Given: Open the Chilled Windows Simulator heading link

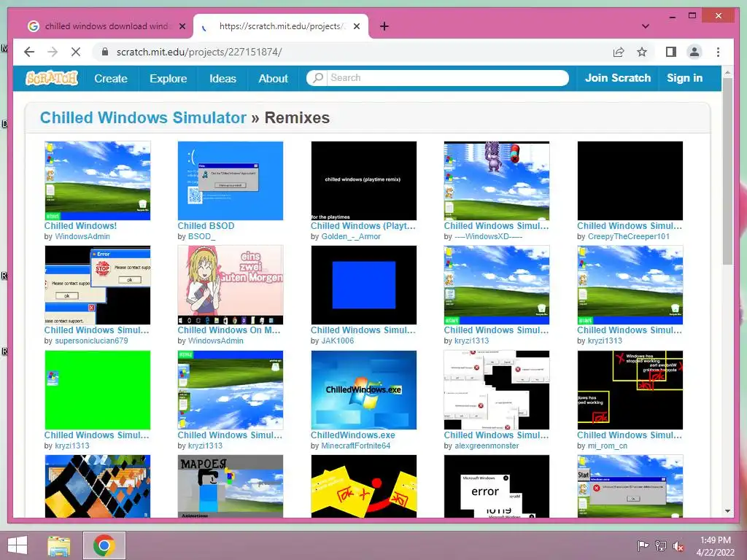Looking at the screenshot, I should pyautogui.click(x=143, y=117).
